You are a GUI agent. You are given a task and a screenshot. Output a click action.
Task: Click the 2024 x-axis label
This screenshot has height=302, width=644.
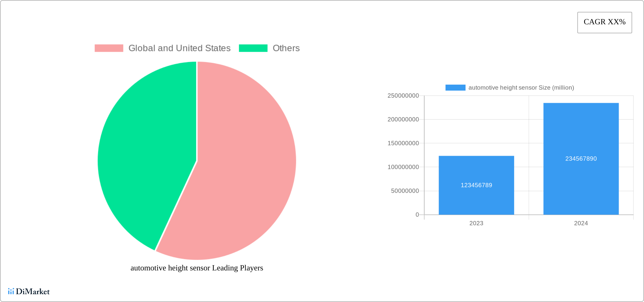point(581,223)
